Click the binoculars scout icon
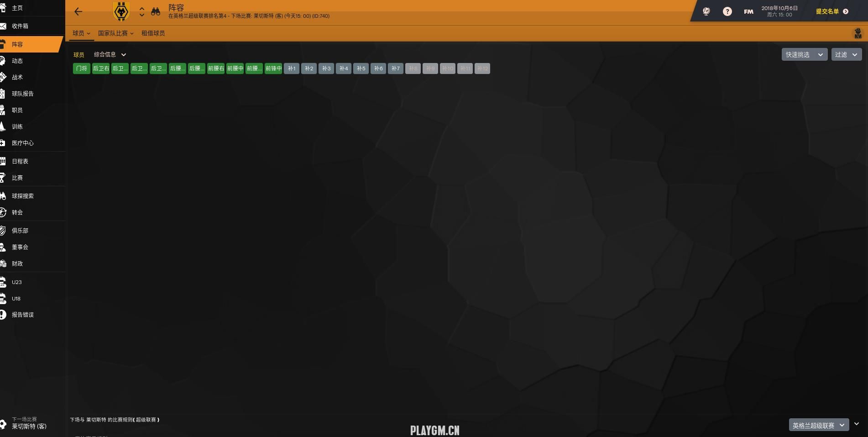 point(156,12)
